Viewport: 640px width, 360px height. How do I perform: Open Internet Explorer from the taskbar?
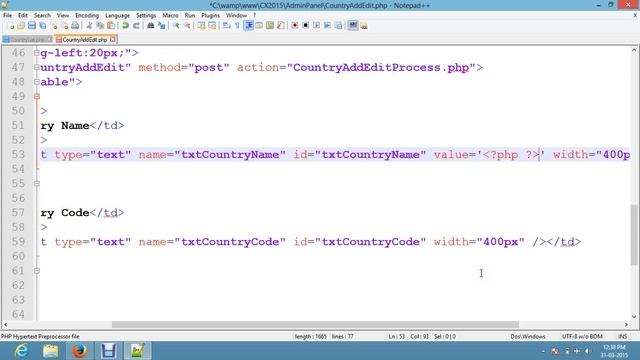[x=21, y=351]
